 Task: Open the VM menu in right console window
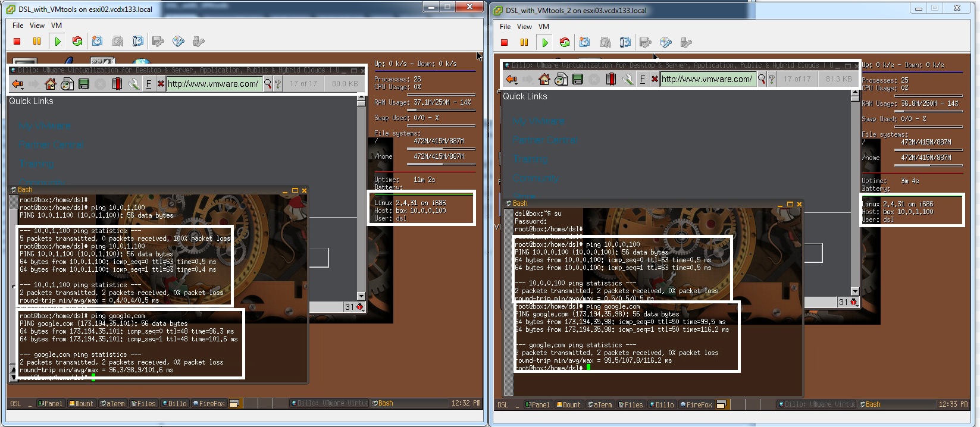click(x=544, y=27)
